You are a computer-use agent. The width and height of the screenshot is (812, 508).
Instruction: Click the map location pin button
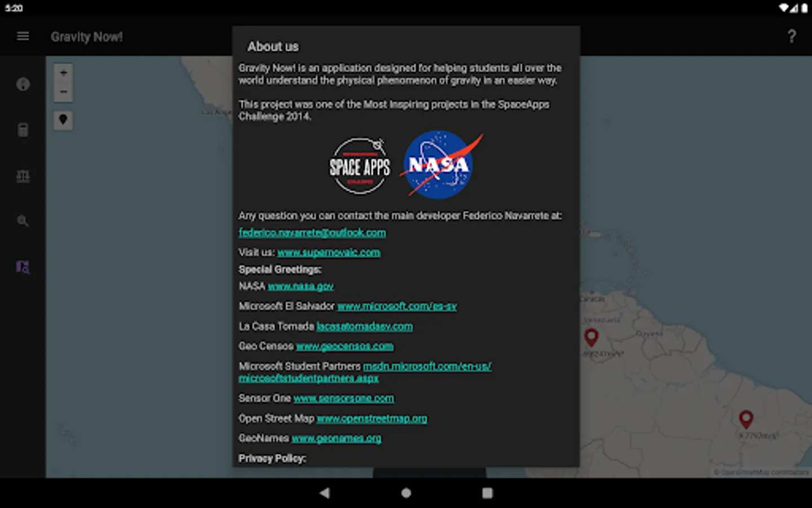(63, 120)
